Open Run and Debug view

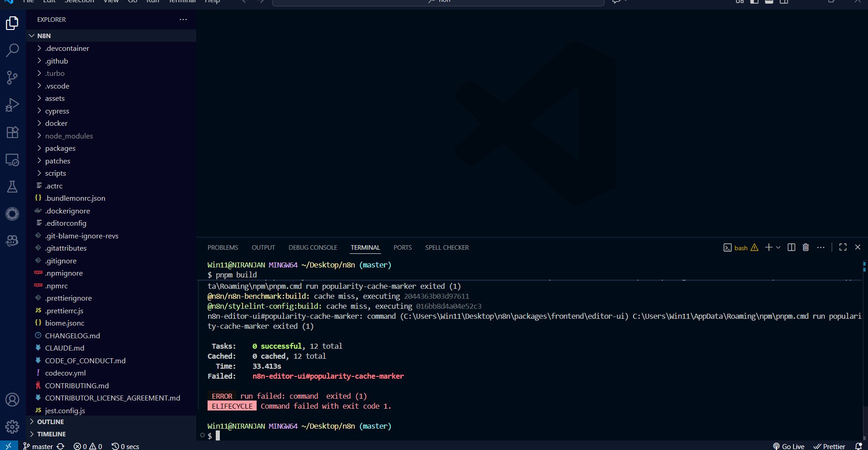(12, 105)
